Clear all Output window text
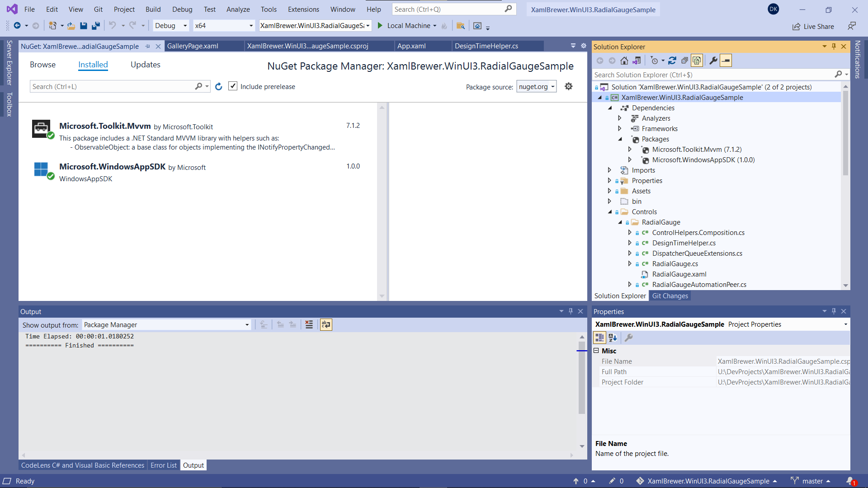The width and height of the screenshot is (868, 488). pos(309,324)
